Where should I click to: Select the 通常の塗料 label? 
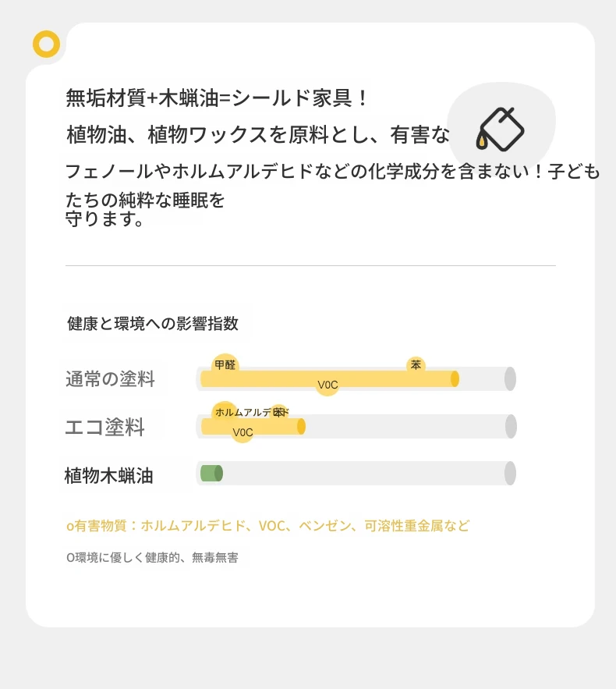click(110, 378)
